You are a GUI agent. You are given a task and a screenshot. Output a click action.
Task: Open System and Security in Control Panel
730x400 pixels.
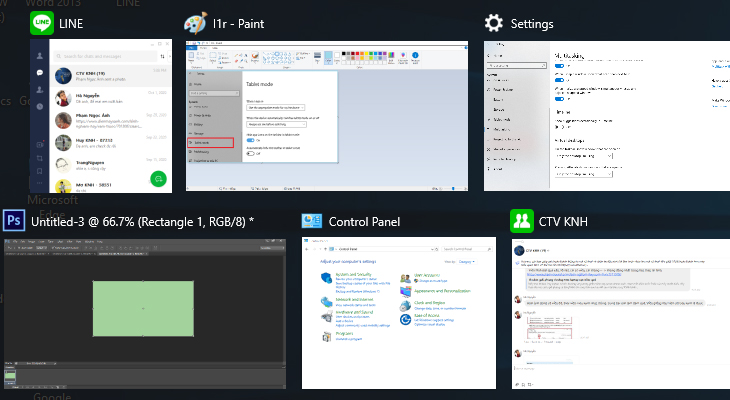[x=353, y=275]
